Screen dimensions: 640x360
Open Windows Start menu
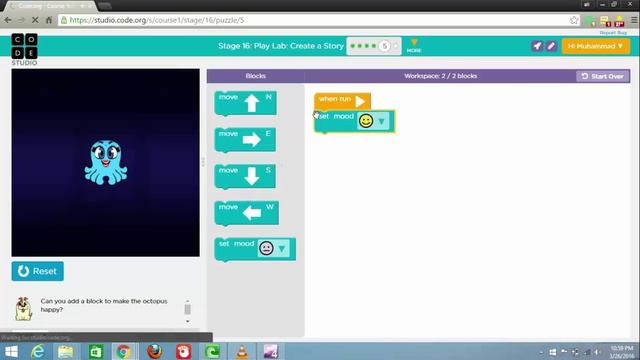click(11, 351)
